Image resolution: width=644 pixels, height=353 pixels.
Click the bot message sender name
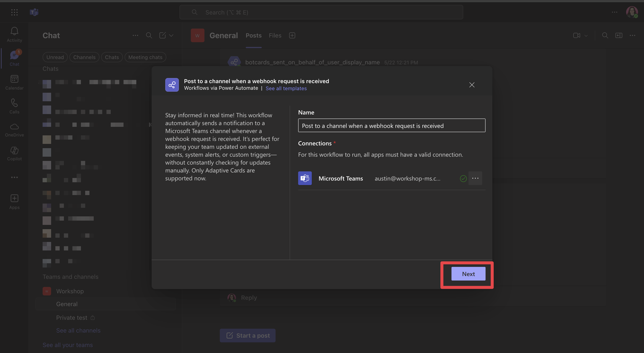[x=312, y=62]
